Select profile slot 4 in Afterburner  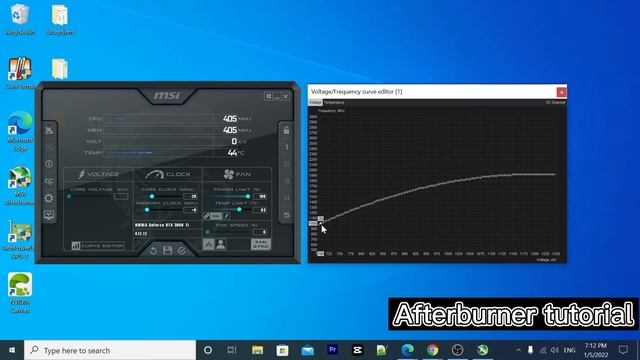pyautogui.click(x=286, y=198)
